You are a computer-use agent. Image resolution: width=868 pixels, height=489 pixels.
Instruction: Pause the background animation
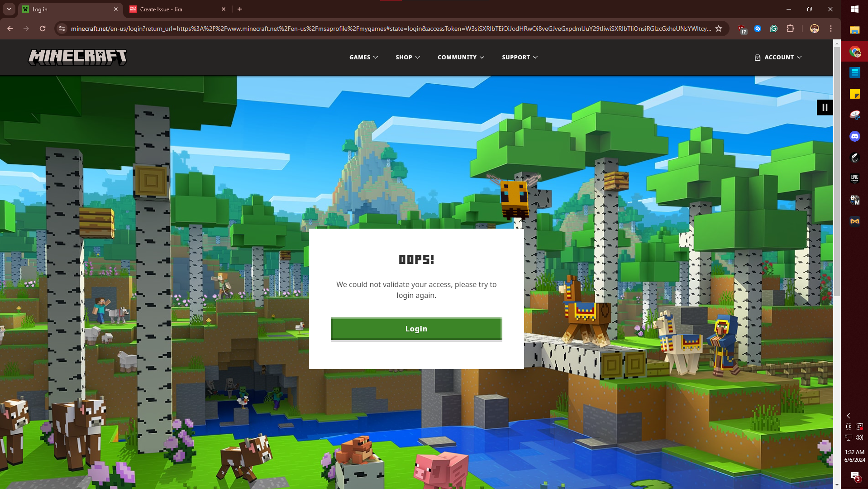pyautogui.click(x=825, y=107)
